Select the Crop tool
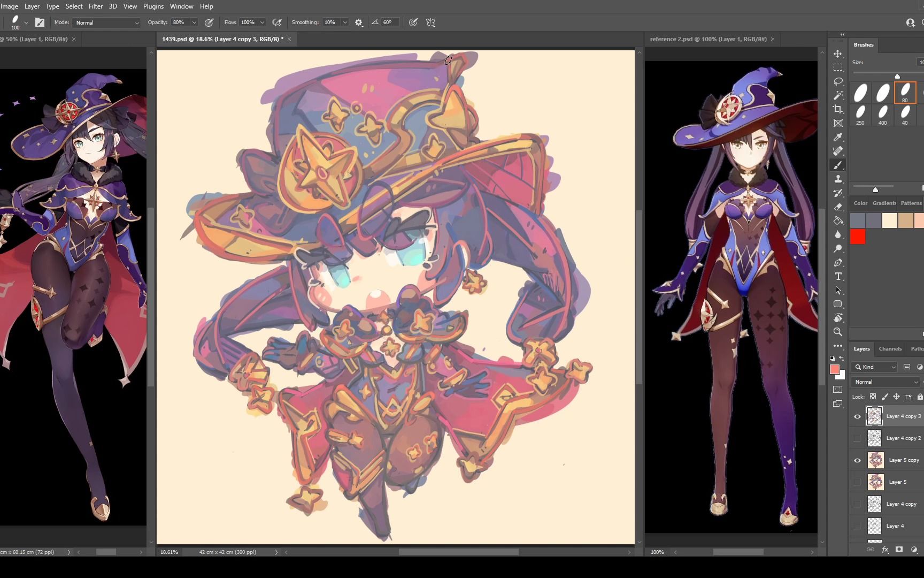This screenshot has height=578, width=924. 838,109
